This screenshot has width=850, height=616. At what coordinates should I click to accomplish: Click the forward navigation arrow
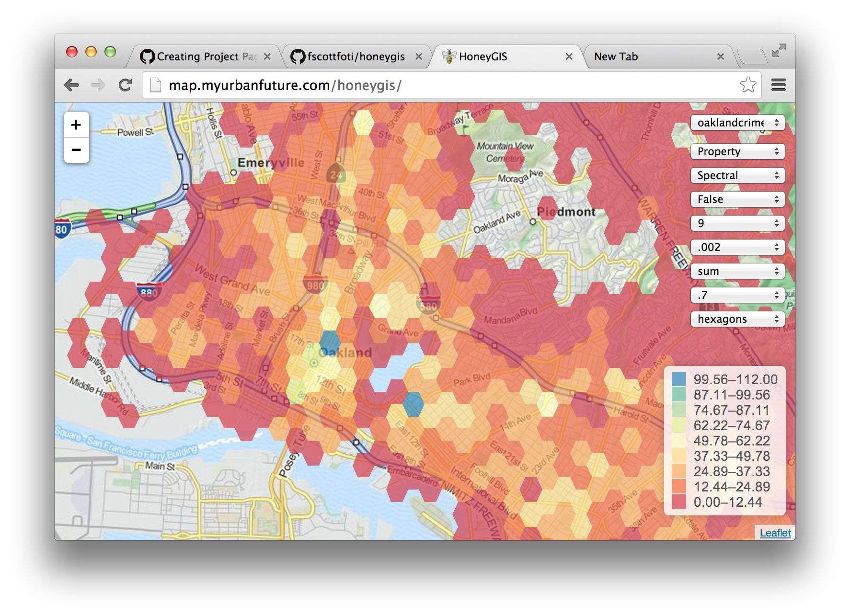[x=98, y=85]
